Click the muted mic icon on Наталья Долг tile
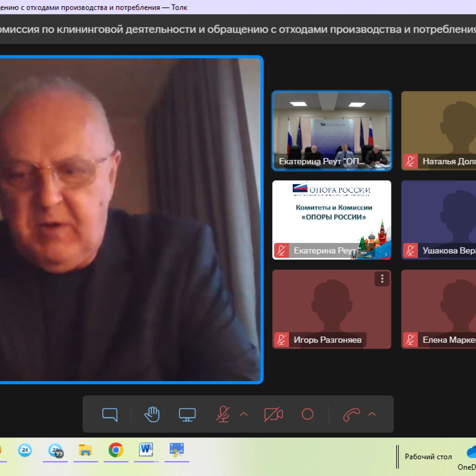The height and width of the screenshot is (476, 476). coord(411,161)
